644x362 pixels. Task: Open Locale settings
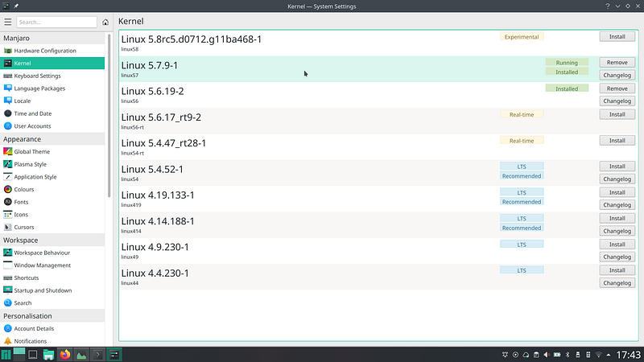[x=52, y=101]
